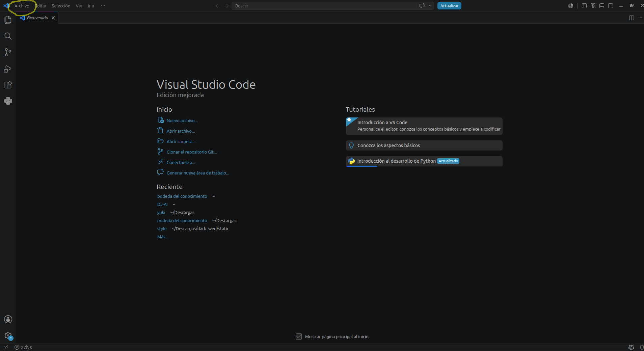Screen dimensions: 644x351
Task: Open recent bodeda del conocimiento in home folder
Action: 182,196
